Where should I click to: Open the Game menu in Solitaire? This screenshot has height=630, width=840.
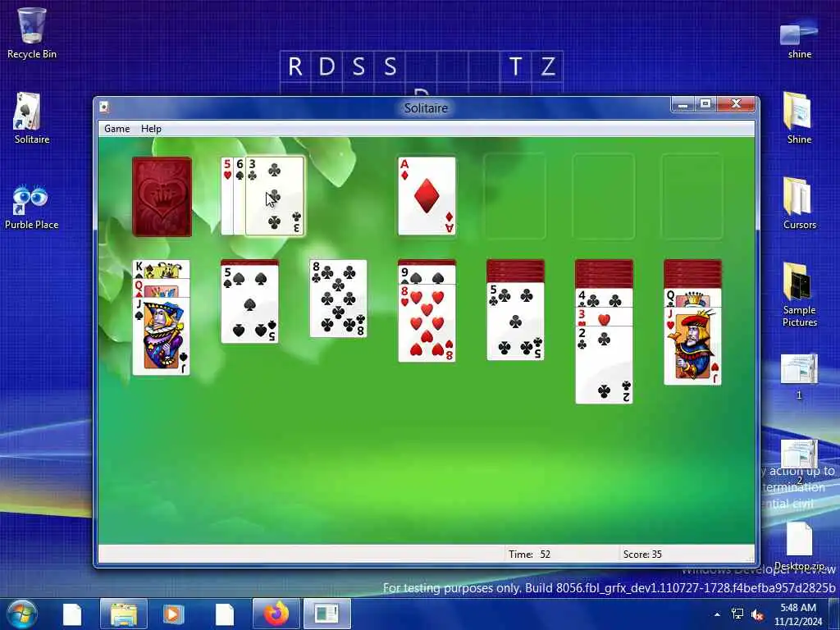116,129
